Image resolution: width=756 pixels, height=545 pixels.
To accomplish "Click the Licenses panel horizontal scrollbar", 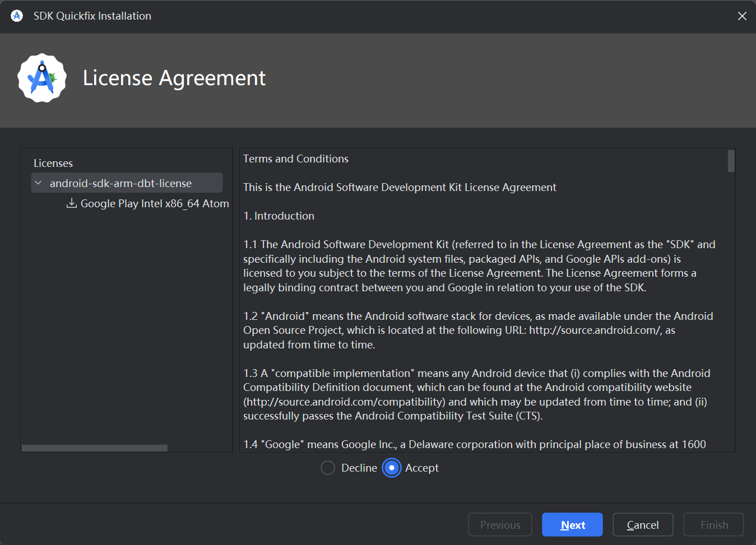I will point(95,448).
